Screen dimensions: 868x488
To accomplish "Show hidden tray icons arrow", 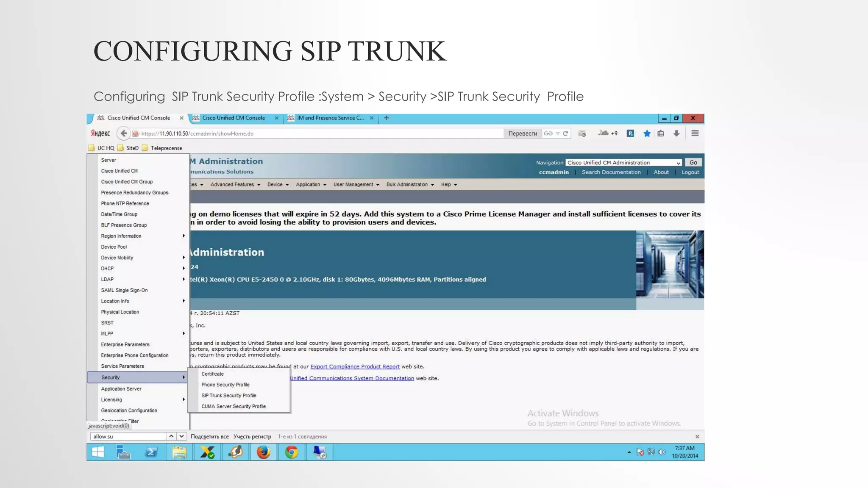I will (629, 452).
